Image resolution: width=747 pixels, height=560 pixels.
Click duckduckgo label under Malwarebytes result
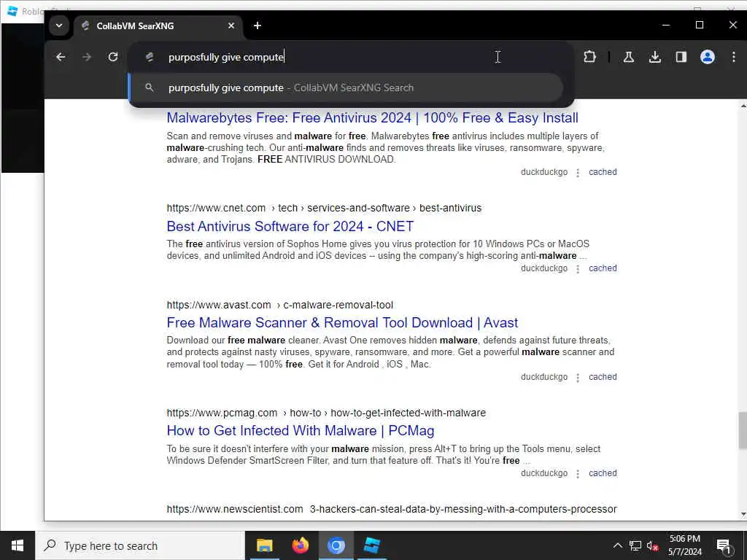544,172
